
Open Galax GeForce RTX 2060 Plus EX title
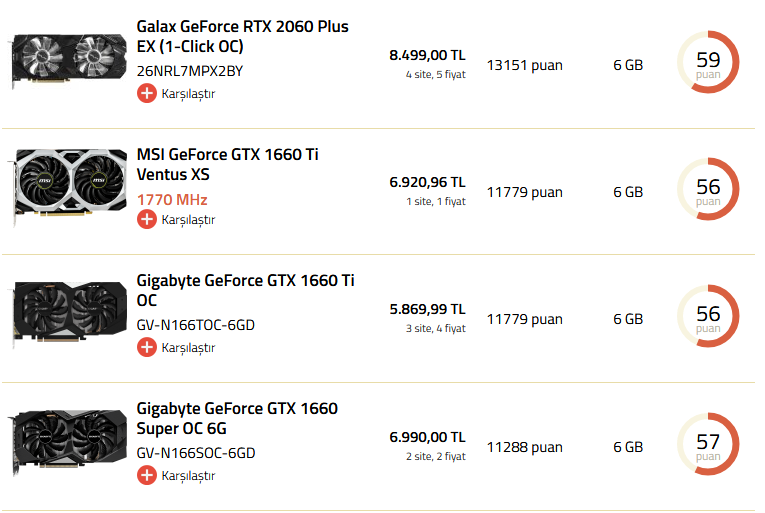(x=242, y=36)
